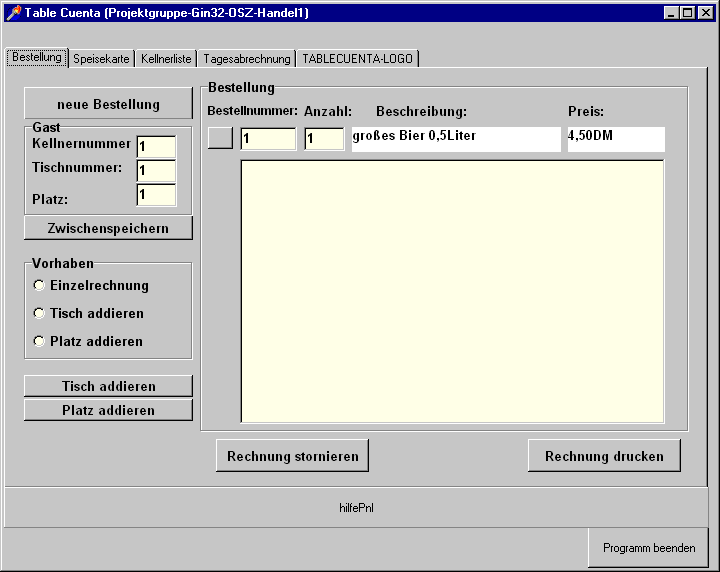Click the Anzahl quantity field
The image size is (720, 572).
point(324,139)
